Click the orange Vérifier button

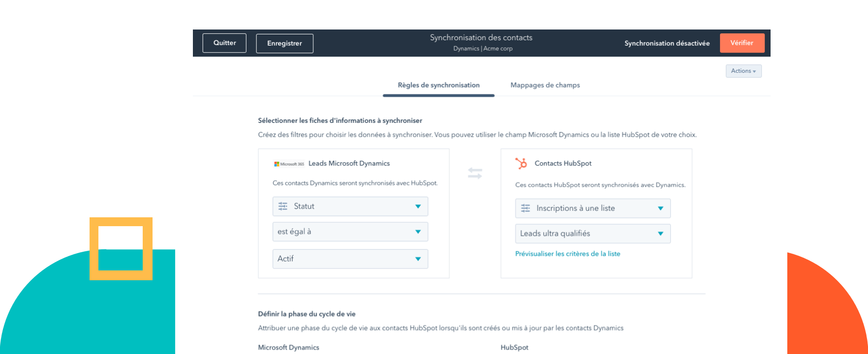742,43
